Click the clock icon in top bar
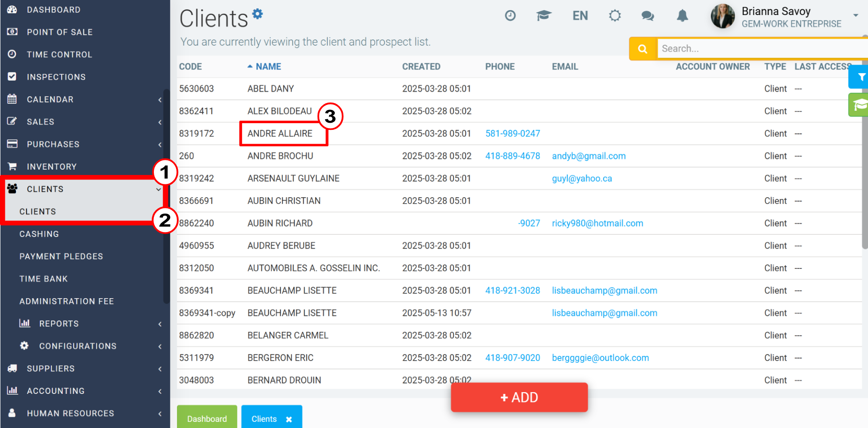Viewport: 868px width, 428px height. click(x=510, y=16)
